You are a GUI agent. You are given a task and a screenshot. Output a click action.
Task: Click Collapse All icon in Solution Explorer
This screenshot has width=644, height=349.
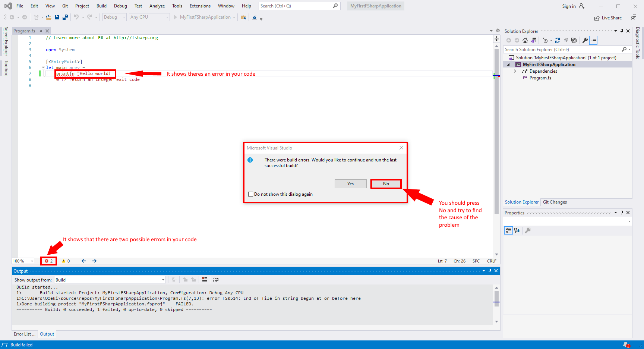pyautogui.click(x=566, y=40)
